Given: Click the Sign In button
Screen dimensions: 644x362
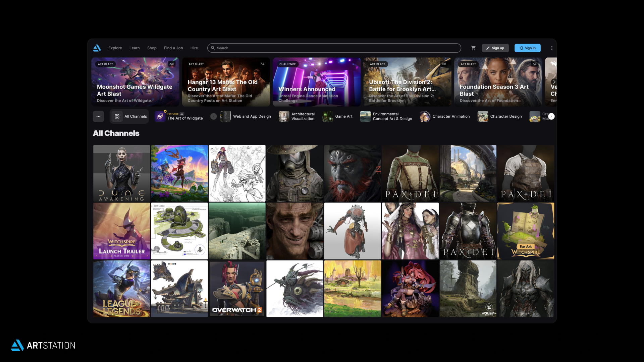Looking at the screenshot, I should coord(527,48).
